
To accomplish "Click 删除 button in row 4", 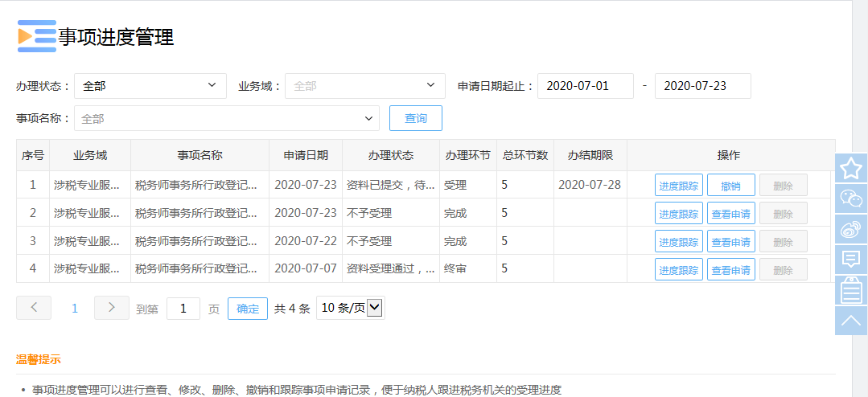I will click(784, 269).
